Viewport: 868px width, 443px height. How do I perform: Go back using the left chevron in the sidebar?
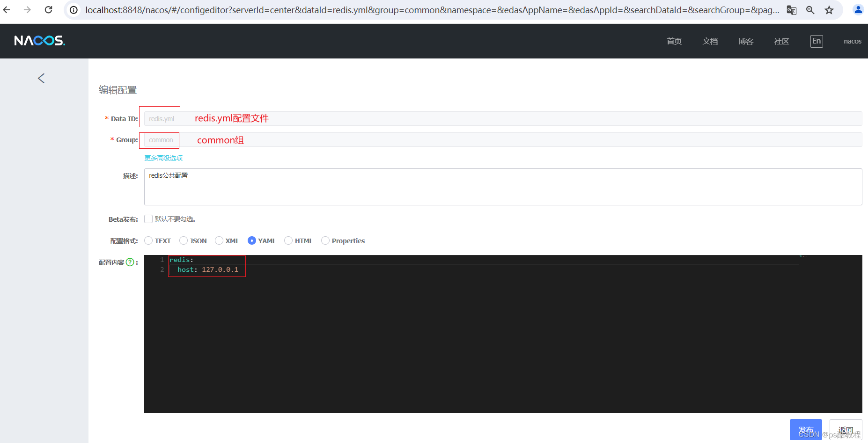pos(41,78)
